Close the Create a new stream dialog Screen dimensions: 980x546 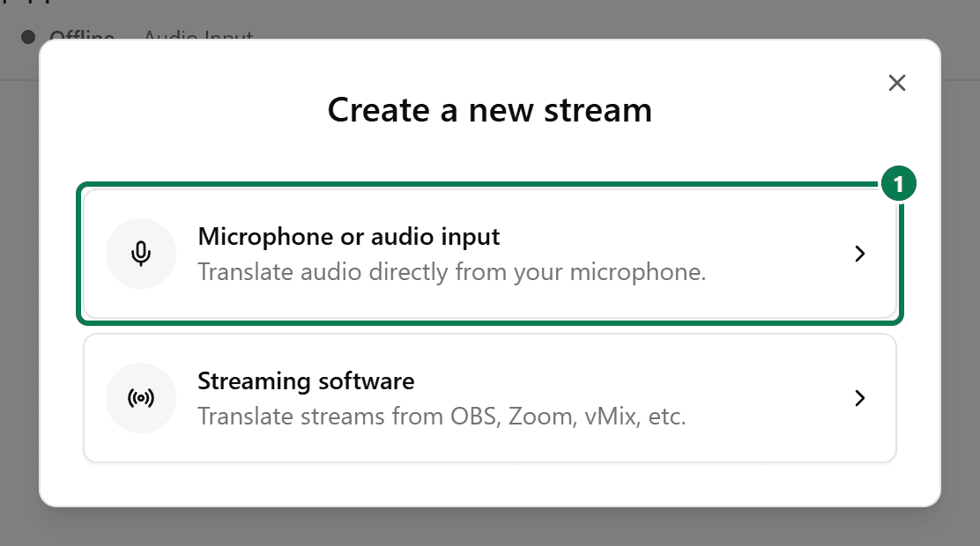[897, 83]
